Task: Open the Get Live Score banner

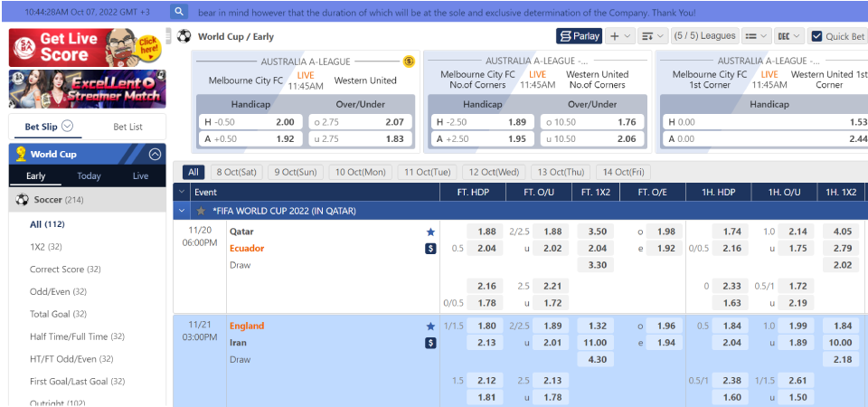Action: [x=87, y=48]
